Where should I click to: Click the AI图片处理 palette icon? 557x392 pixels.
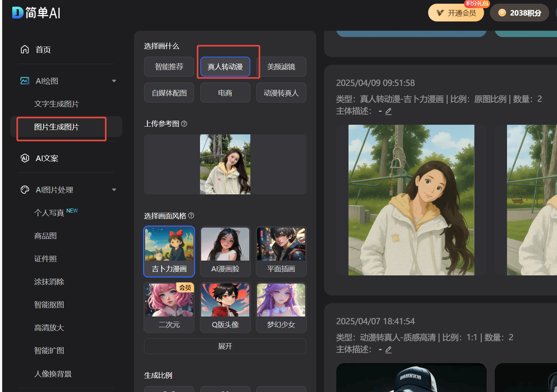25,190
